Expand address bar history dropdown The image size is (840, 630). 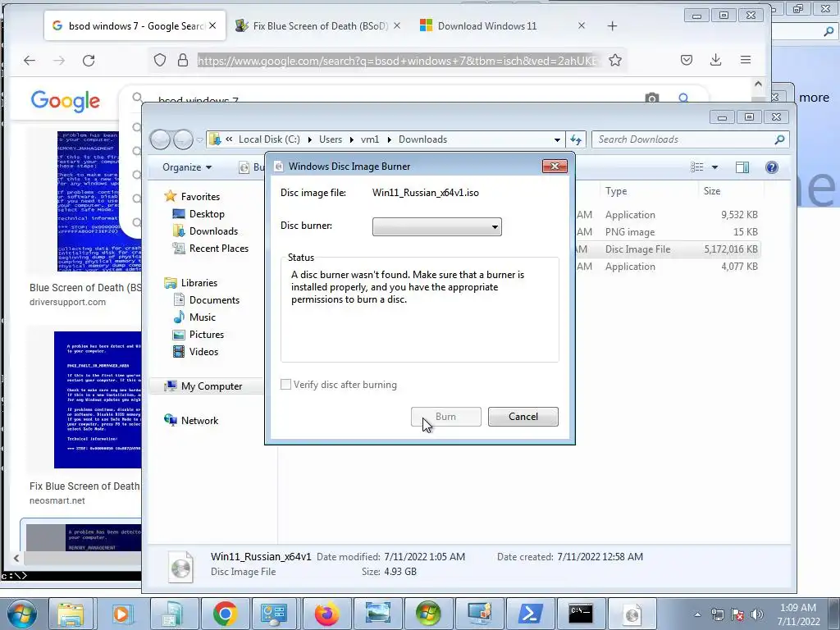click(557, 139)
